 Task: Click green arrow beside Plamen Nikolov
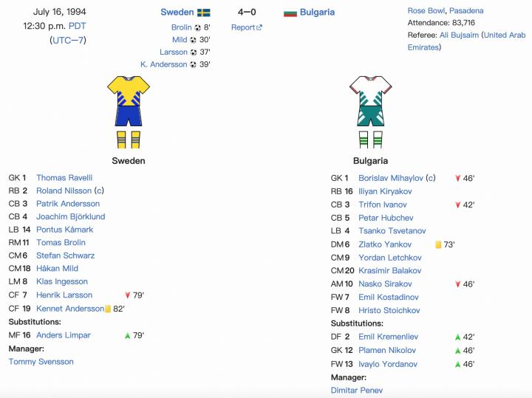pyautogui.click(x=457, y=351)
